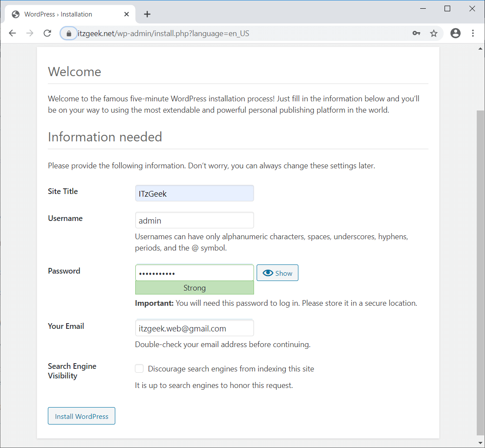
Task: Click the Site Title label
Action: pos(63,191)
